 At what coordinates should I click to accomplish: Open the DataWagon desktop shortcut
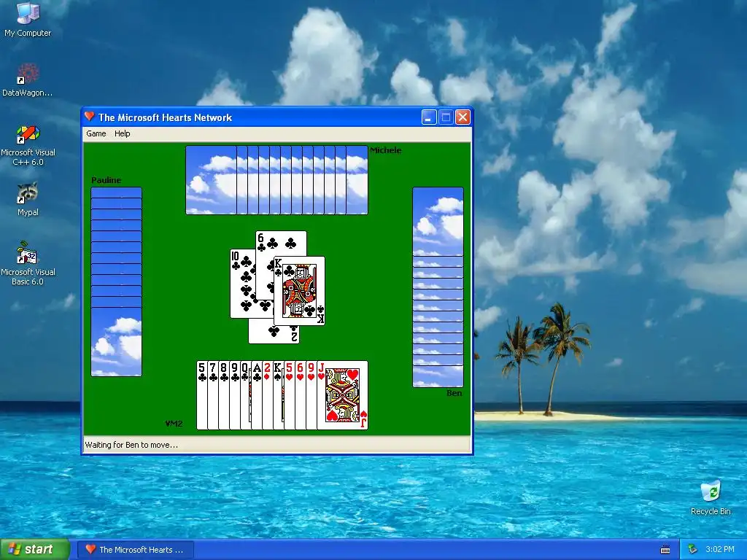click(x=28, y=79)
